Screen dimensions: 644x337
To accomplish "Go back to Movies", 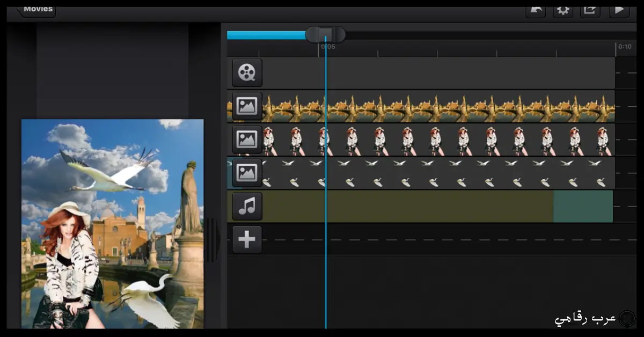I will tap(37, 10).
